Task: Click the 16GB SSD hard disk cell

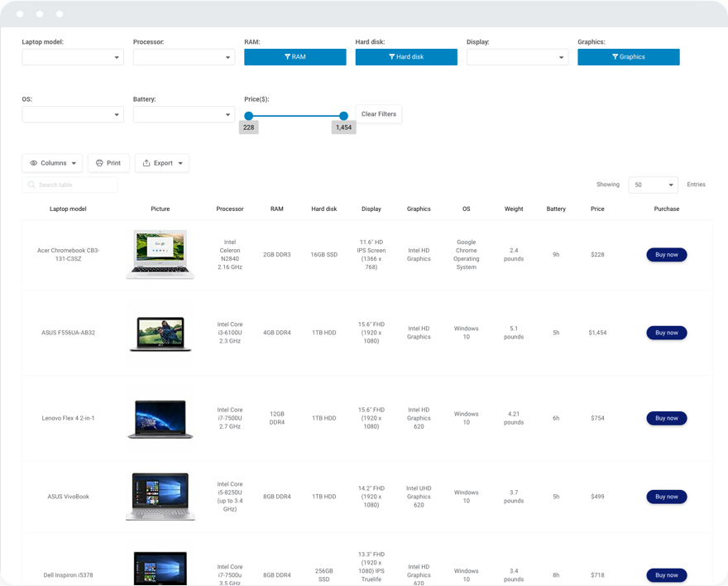Action: tap(324, 255)
